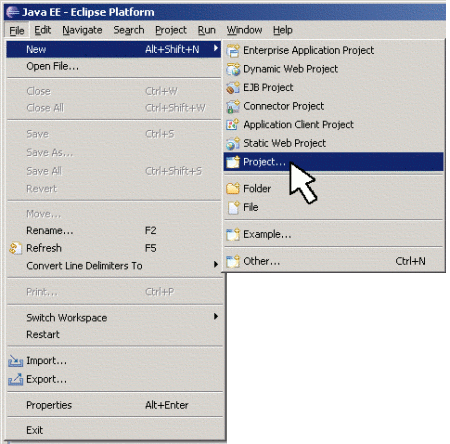
Task: Click Switch Workspace label
Action: 67,318
